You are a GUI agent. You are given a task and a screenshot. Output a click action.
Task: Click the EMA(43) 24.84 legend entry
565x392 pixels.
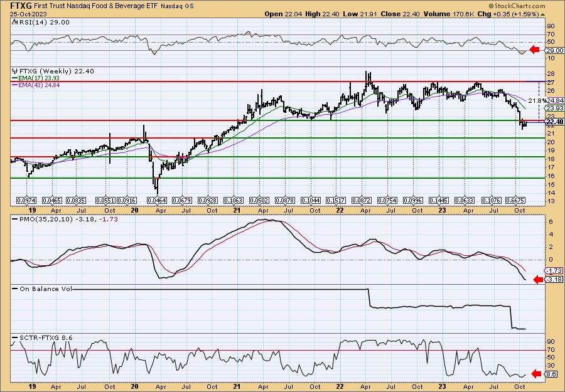click(36, 85)
